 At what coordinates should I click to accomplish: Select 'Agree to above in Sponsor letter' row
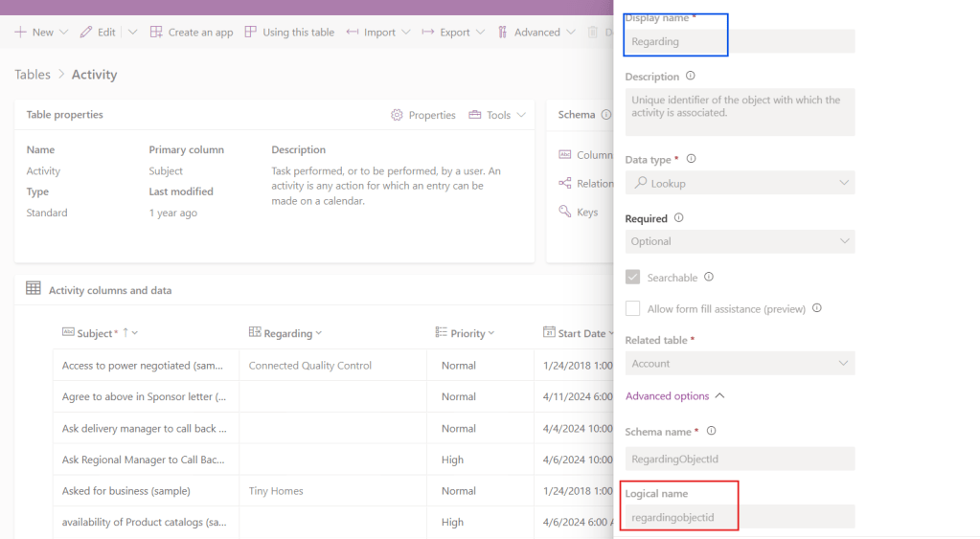144,396
